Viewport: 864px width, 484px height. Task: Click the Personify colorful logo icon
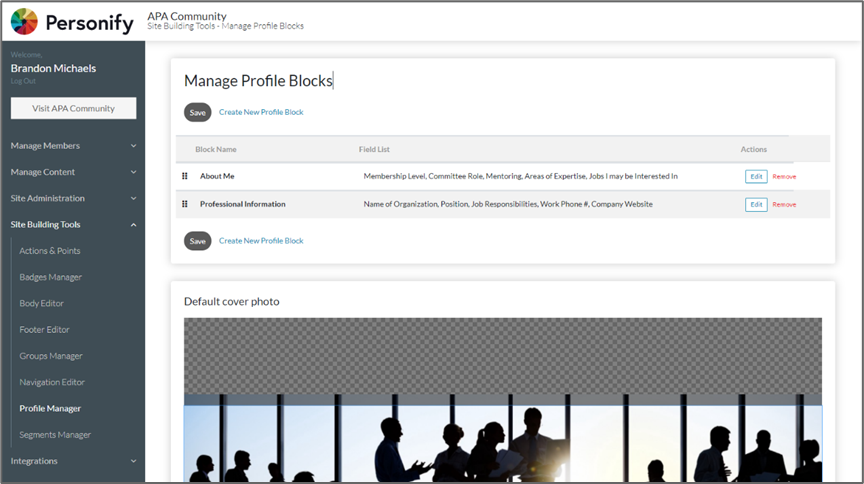coord(24,21)
